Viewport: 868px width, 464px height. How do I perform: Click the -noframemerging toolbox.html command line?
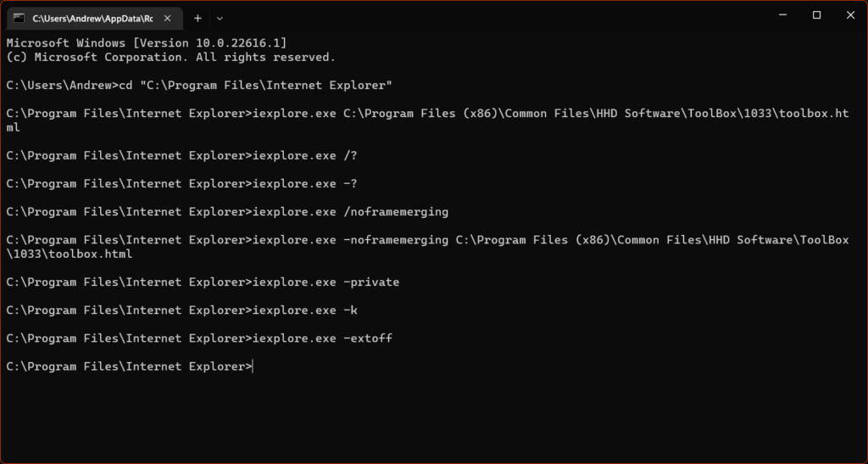(x=427, y=247)
